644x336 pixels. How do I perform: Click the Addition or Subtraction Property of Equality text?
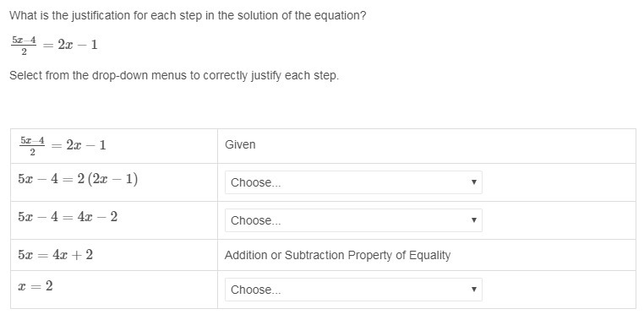(x=337, y=255)
